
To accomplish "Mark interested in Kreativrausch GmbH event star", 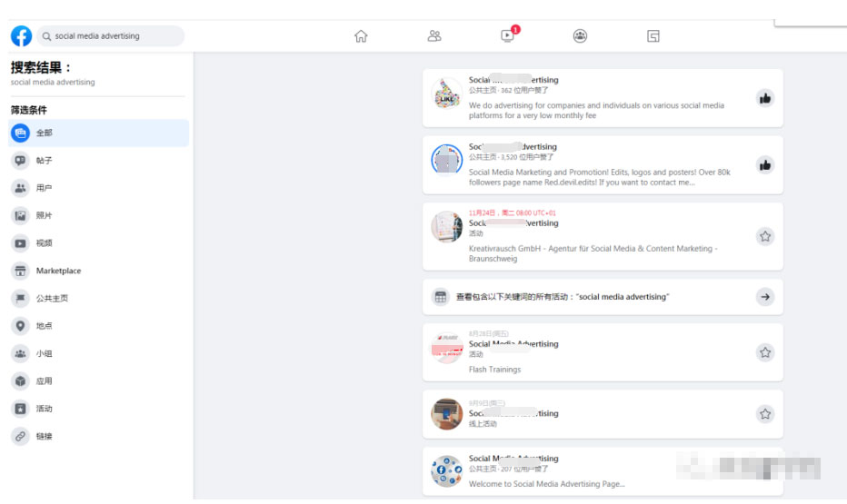I will tap(765, 236).
